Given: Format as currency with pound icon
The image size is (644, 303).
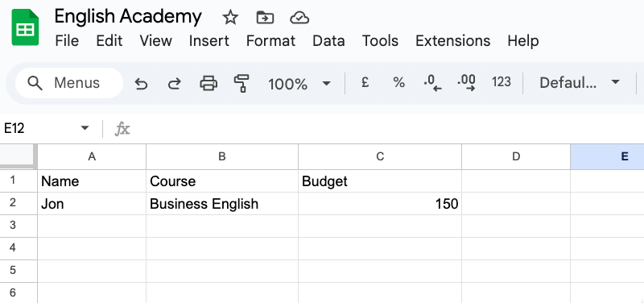Looking at the screenshot, I should pyautogui.click(x=365, y=83).
